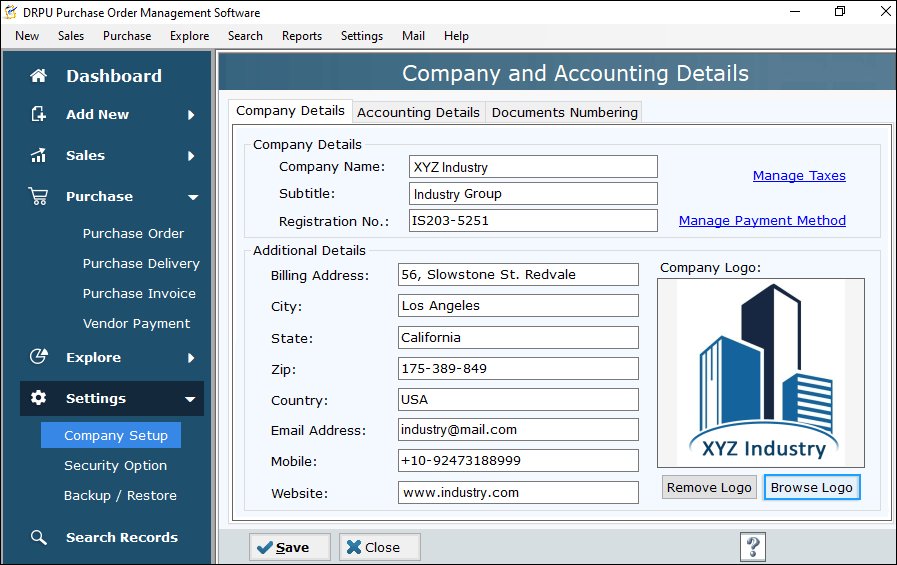897x565 pixels.
Task: Expand the Sales submenu arrow
Action: 191,156
